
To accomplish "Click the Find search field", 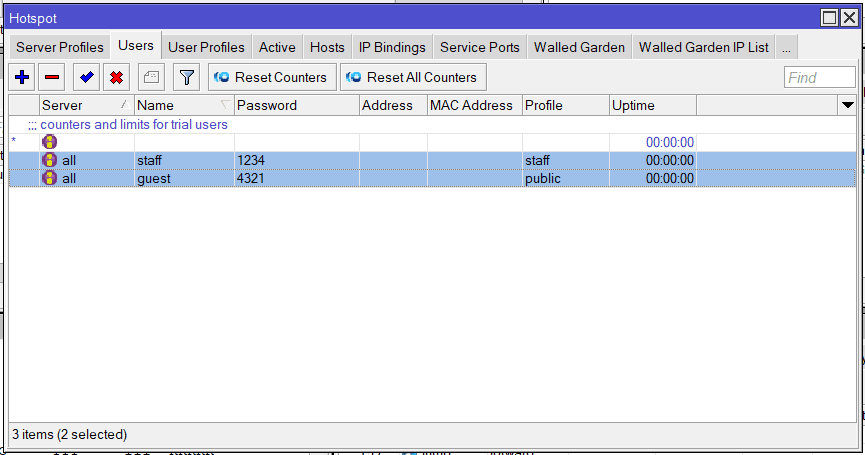I will coord(818,77).
